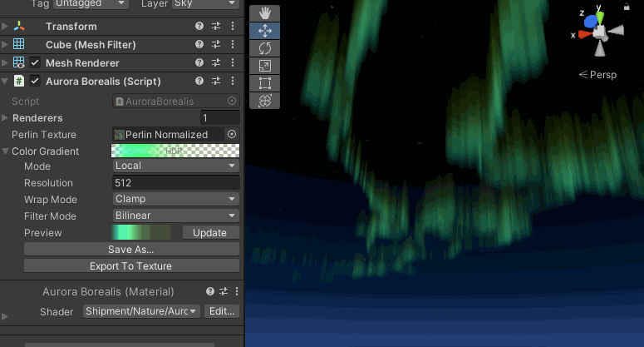The image size is (644, 347).
Task: Collapse the Color Gradient foldout
Action: click(5, 151)
